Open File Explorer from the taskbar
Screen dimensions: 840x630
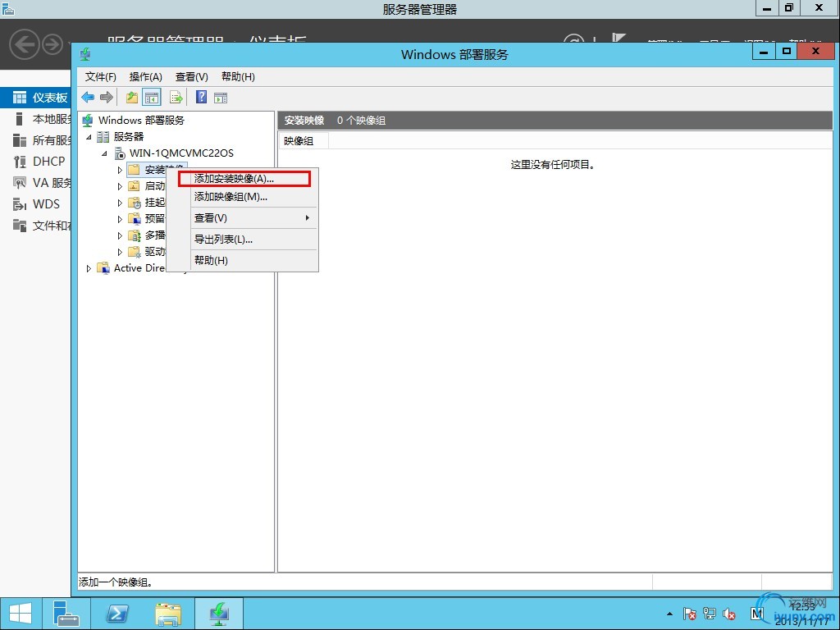168,614
